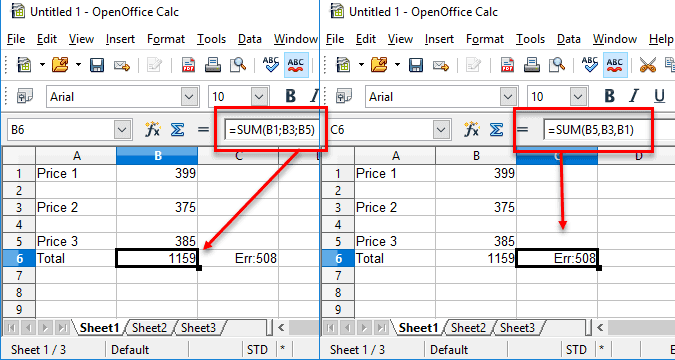Open Function Wizard in right window

[471, 130]
